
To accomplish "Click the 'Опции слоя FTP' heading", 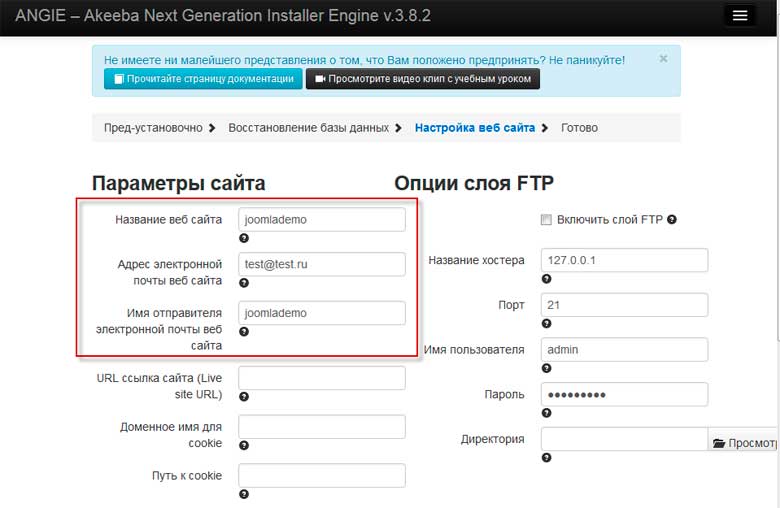I will click(x=474, y=183).
